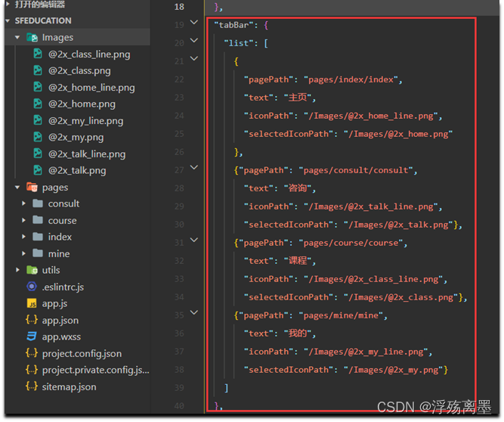This screenshot has width=504, height=422.
Task: Click the "主页" text value
Action: [x=297, y=98]
